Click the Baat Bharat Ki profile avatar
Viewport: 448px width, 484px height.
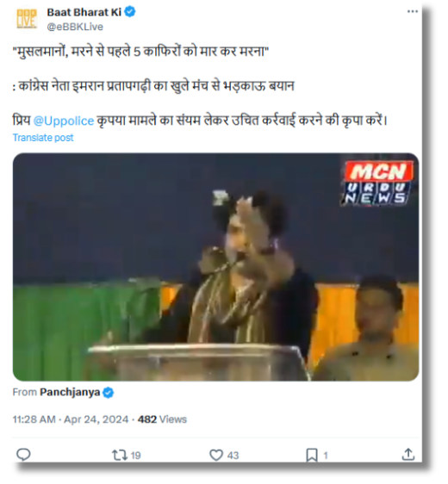pyautogui.click(x=27, y=19)
